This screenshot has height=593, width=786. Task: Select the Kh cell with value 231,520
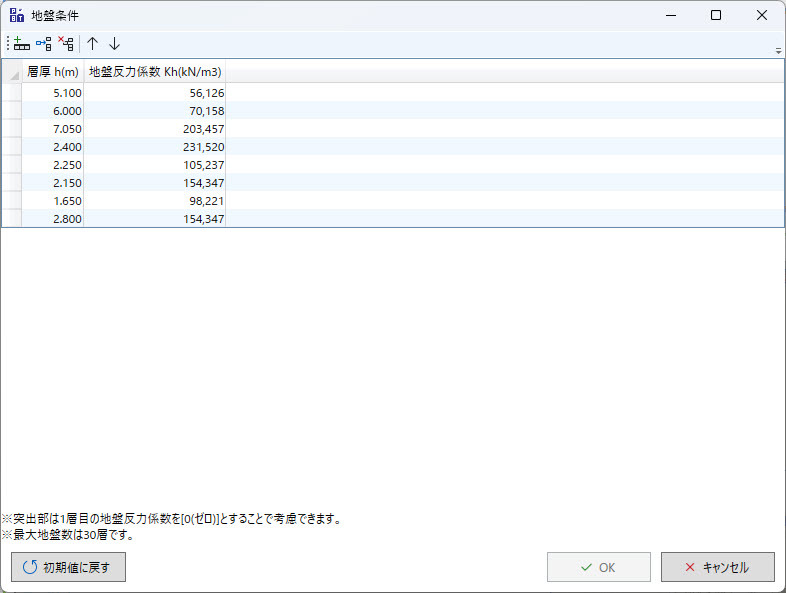(x=155, y=147)
